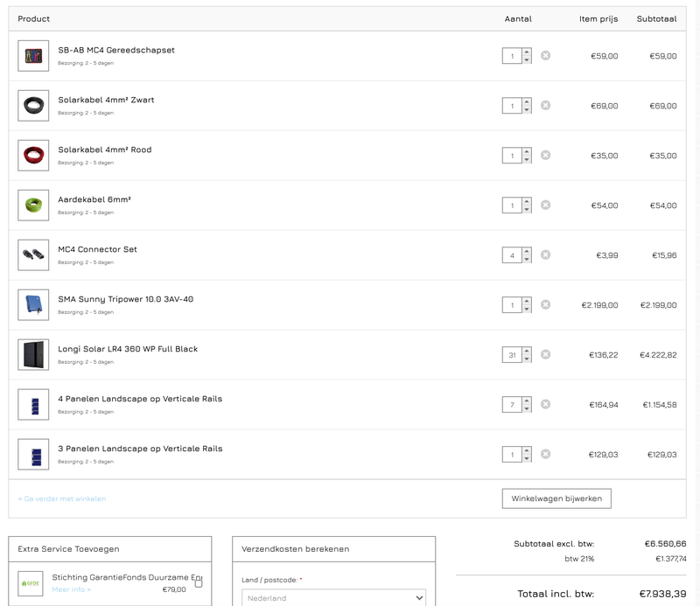Follow the Ga verder met winkelen link
Viewport: 700px width, 606px height.
[x=62, y=498]
